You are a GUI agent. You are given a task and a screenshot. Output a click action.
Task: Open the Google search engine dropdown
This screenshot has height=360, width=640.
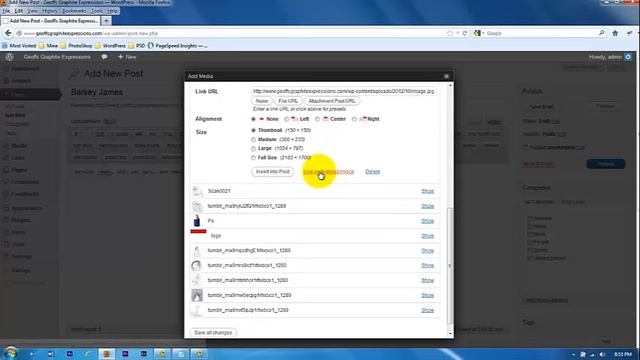pos(478,33)
